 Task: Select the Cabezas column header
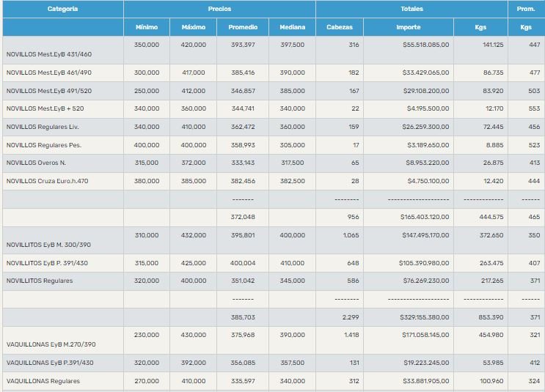click(339, 27)
